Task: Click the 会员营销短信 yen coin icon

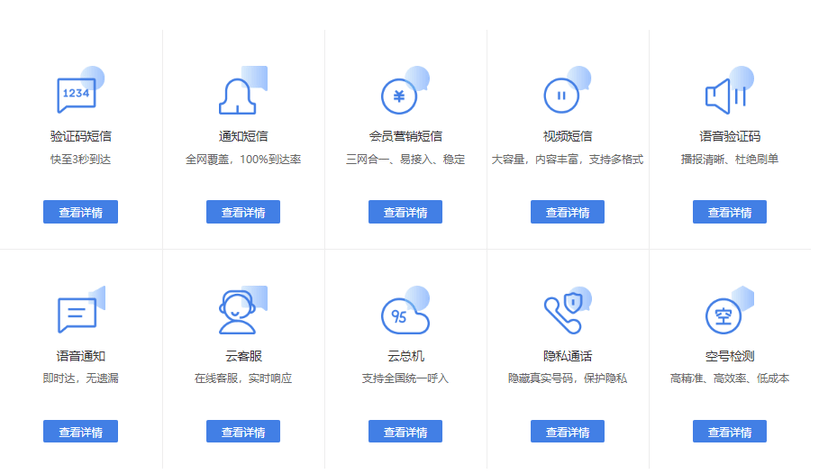Action: (405, 90)
